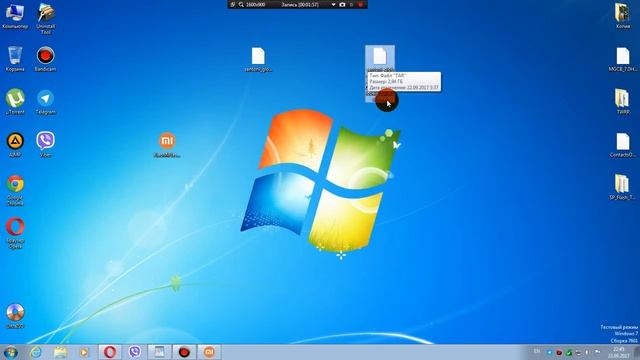Pause the recording in the recording bar
The height and width of the screenshot is (360, 640).
pos(351,4)
